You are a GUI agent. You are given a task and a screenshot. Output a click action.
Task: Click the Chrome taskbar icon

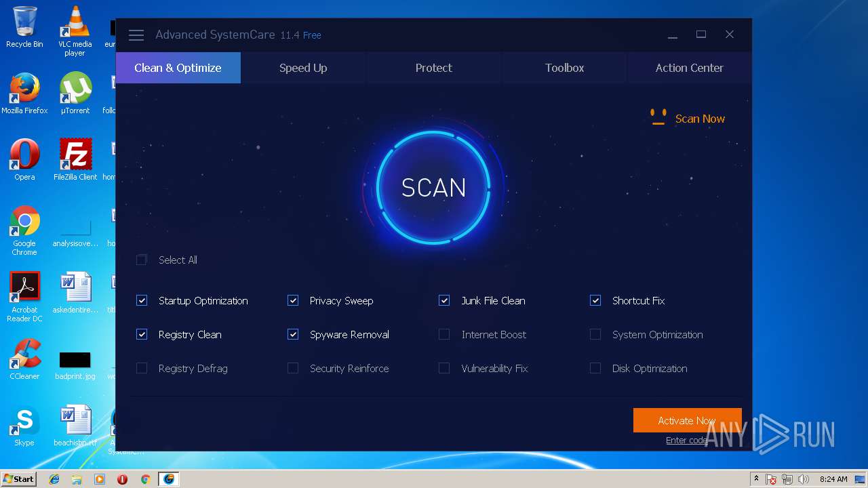[145, 479]
